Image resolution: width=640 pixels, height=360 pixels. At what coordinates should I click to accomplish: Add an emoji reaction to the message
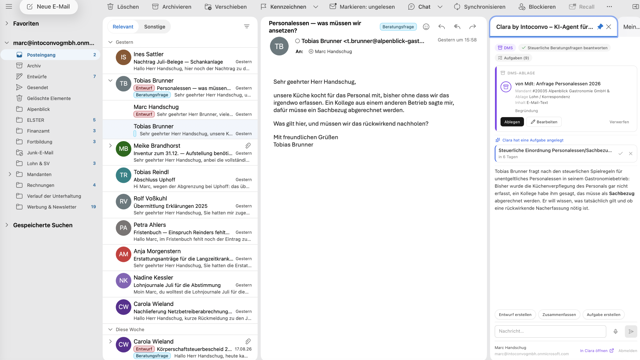coord(426,27)
